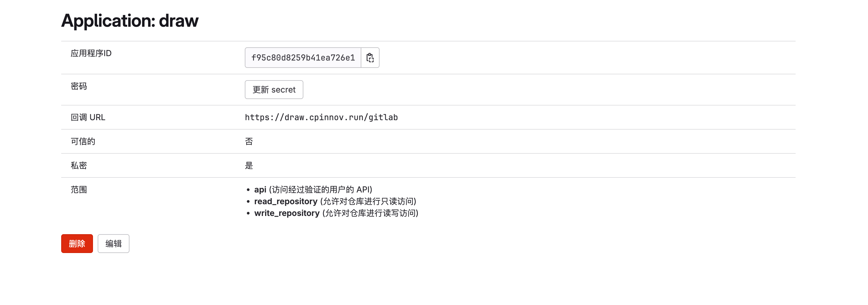Click the 是 value for confidential

pos(249,165)
